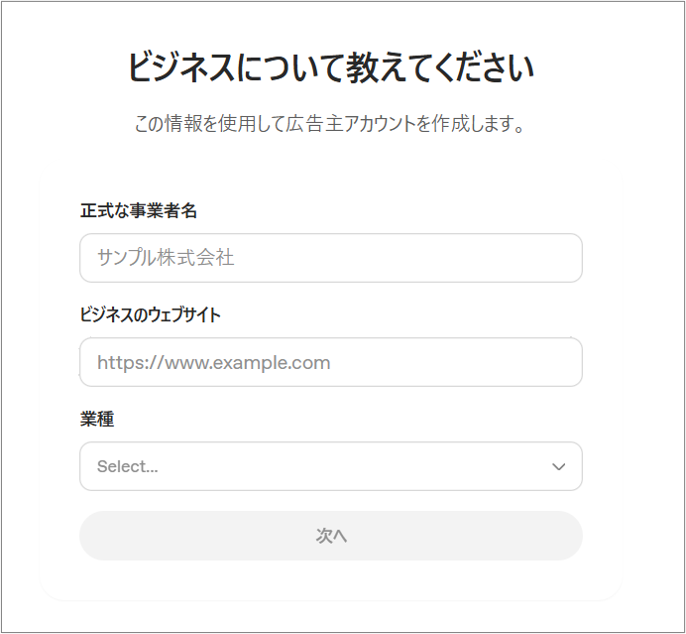Image resolution: width=686 pixels, height=634 pixels.
Task: Expand the industry type combo box
Action: (x=331, y=466)
